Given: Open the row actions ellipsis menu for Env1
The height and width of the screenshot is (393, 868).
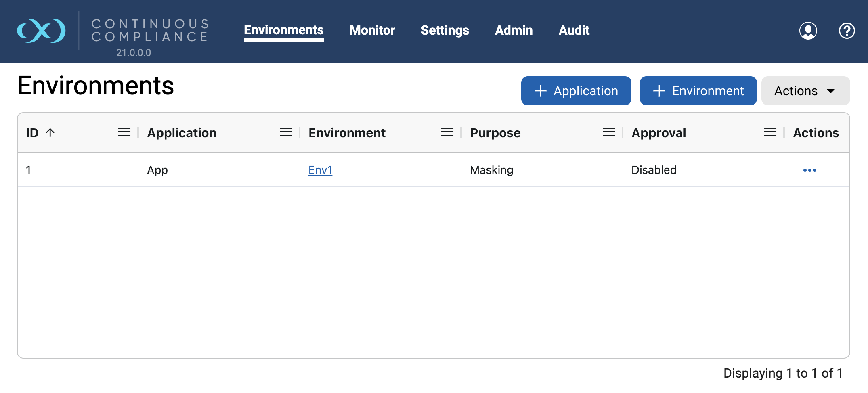Looking at the screenshot, I should (x=810, y=170).
